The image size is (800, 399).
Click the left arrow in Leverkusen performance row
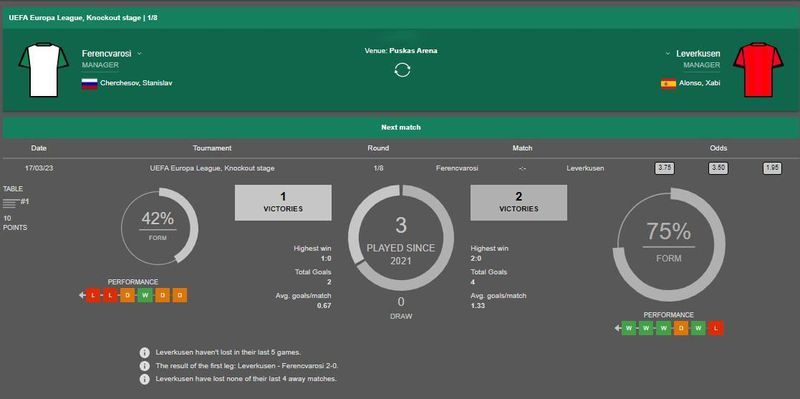click(x=618, y=328)
